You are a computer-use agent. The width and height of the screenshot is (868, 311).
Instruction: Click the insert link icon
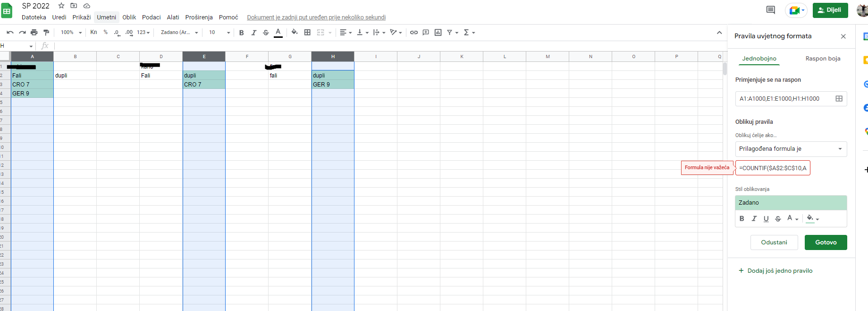coord(414,33)
